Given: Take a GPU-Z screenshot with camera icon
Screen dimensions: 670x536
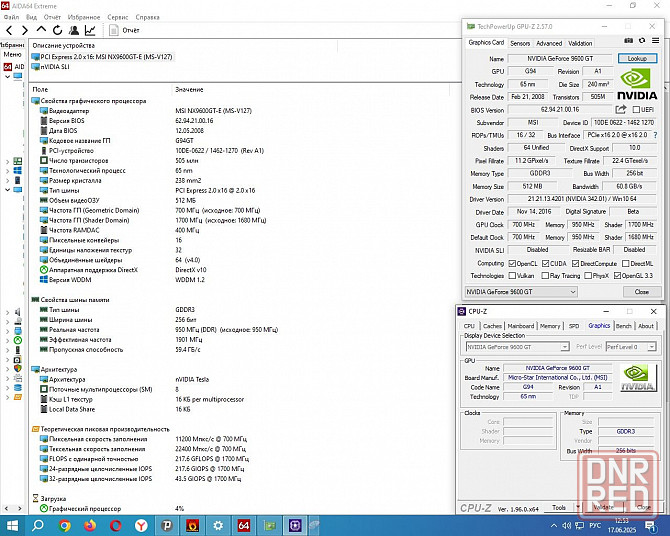Looking at the screenshot, I should [628, 41].
